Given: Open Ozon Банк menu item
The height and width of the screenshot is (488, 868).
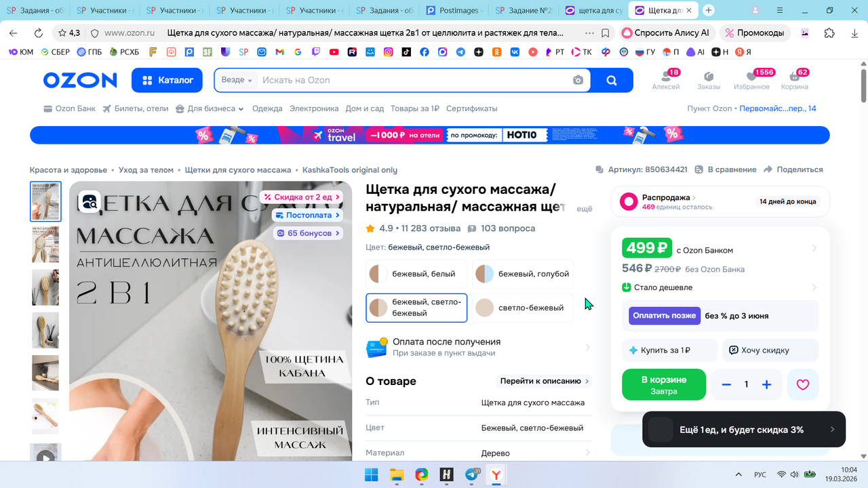Looking at the screenshot, I should 69,108.
